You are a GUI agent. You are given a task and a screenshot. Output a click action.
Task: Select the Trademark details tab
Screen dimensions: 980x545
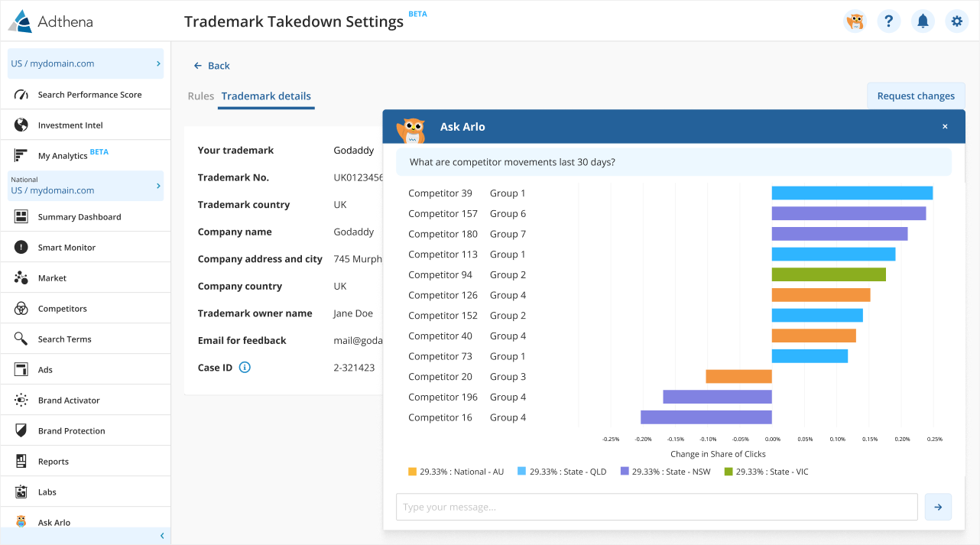(x=266, y=96)
